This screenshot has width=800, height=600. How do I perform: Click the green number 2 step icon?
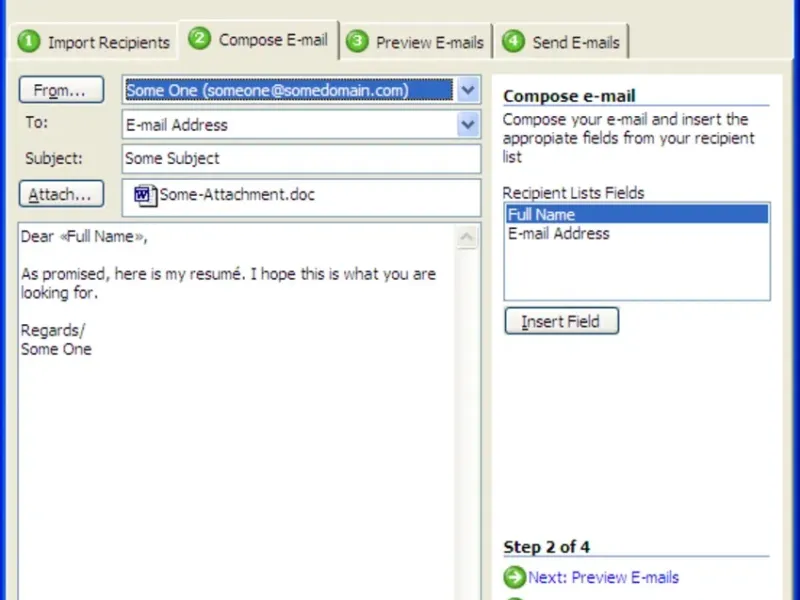[x=199, y=39]
